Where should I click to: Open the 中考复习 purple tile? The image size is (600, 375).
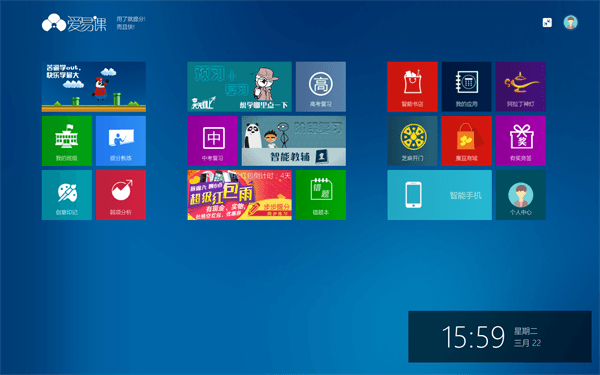point(212,141)
